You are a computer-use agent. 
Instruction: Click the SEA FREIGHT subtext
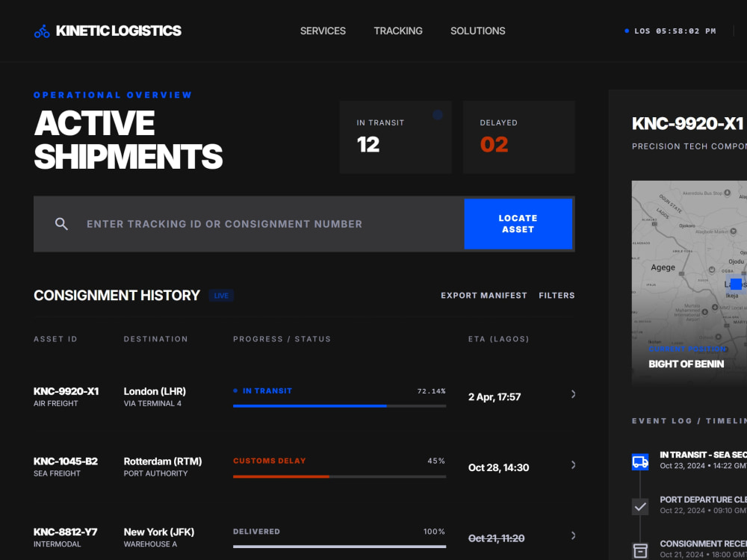pyautogui.click(x=58, y=474)
